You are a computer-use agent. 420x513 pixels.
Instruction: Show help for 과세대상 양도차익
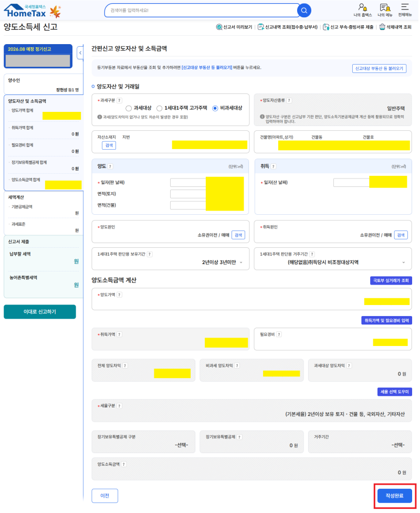[349, 366]
